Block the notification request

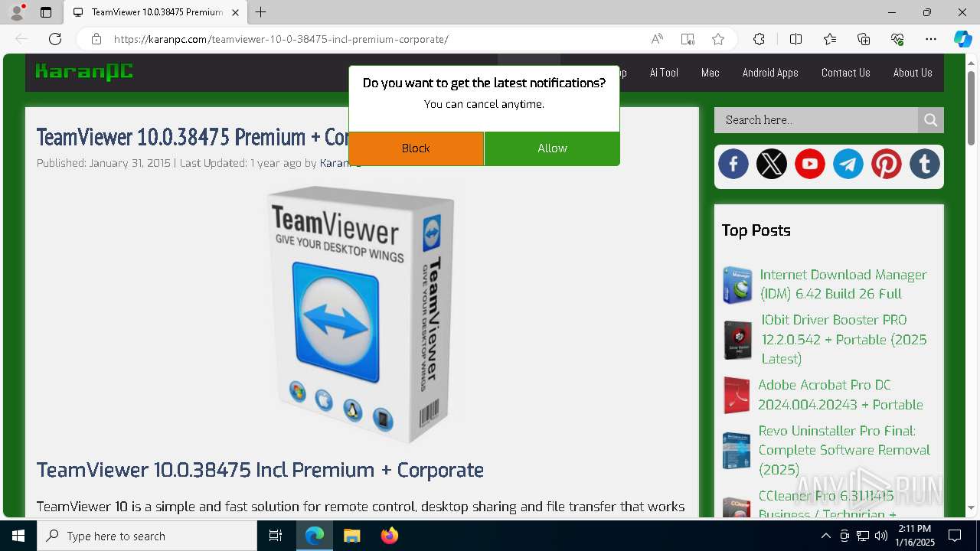coord(416,148)
